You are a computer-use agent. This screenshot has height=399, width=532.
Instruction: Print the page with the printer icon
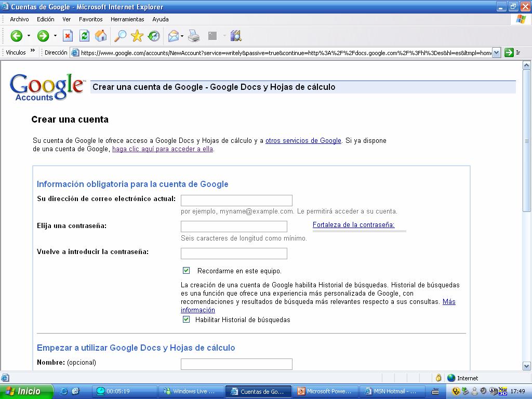coord(194,36)
